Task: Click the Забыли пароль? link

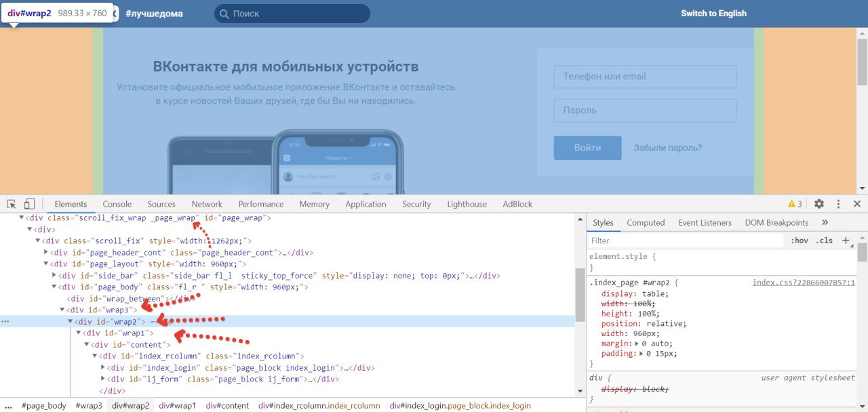Action: [x=668, y=148]
